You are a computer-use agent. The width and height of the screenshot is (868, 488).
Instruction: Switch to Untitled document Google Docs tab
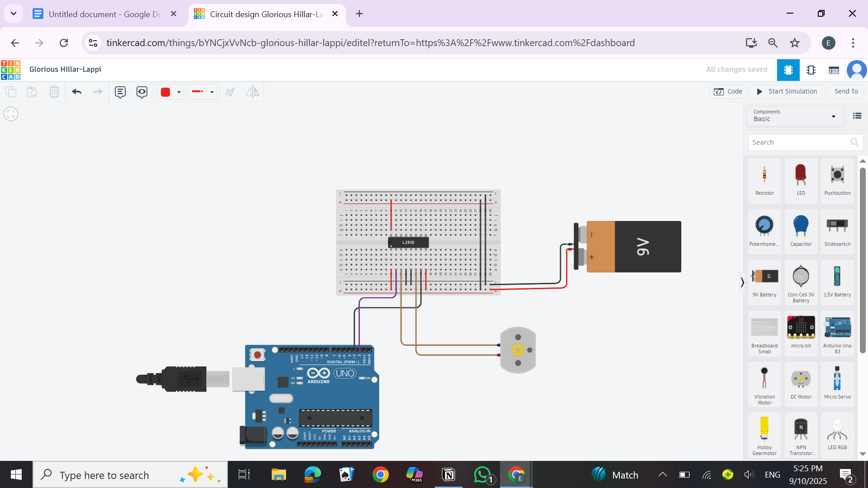point(105,14)
